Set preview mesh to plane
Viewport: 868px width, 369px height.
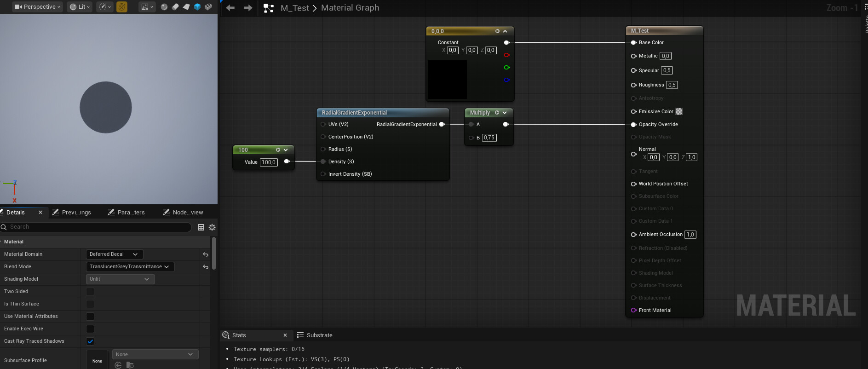(x=186, y=7)
